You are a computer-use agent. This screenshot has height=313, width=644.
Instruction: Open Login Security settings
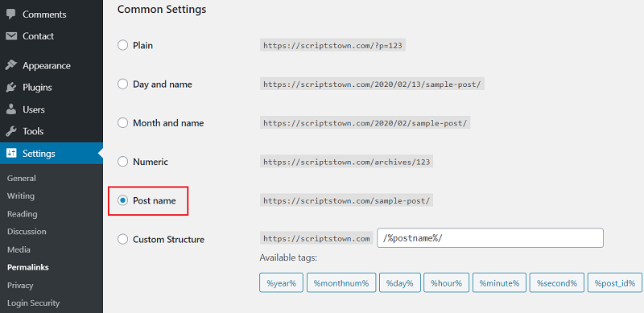(x=33, y=303)
